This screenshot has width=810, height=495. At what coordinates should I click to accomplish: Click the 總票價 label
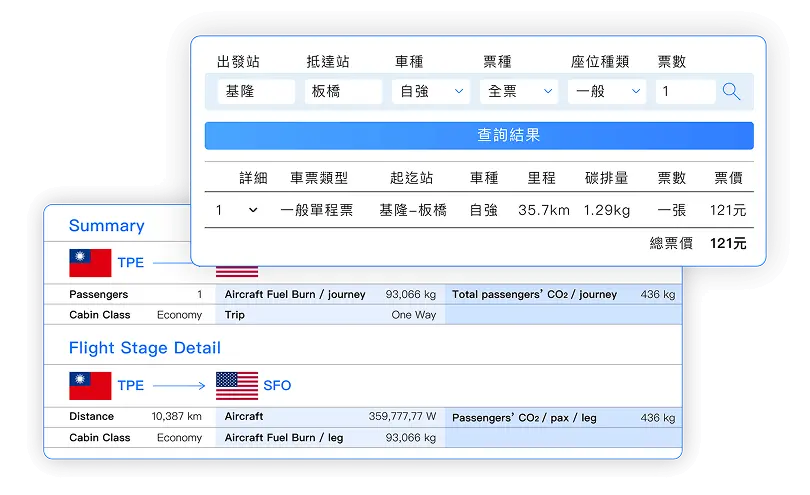point(671,243)
